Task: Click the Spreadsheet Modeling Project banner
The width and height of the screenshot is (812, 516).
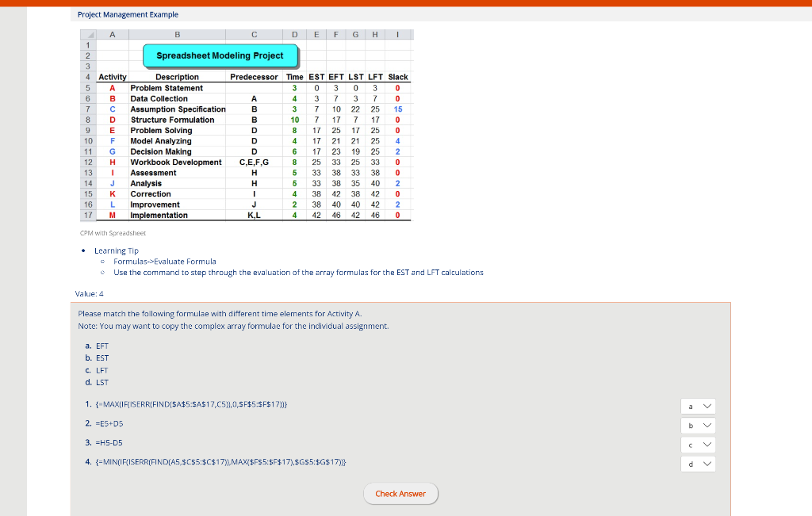Action: (x=220, y=55)
